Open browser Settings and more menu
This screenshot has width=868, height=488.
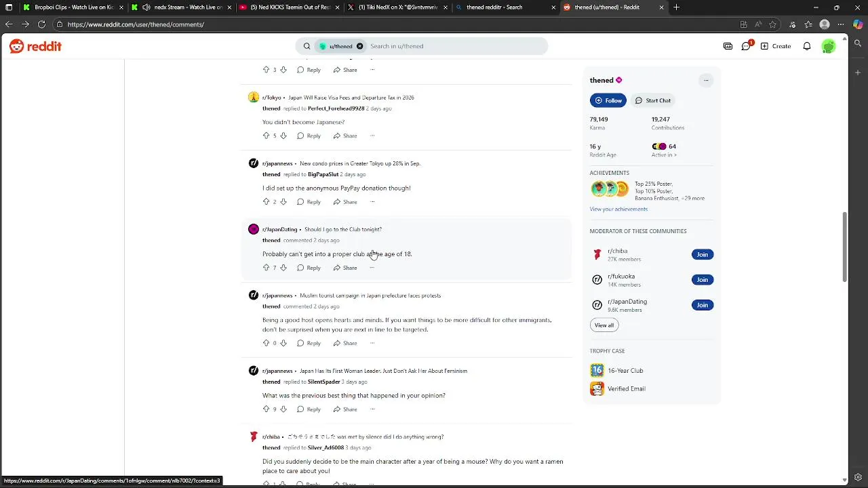tap(841, 24)
